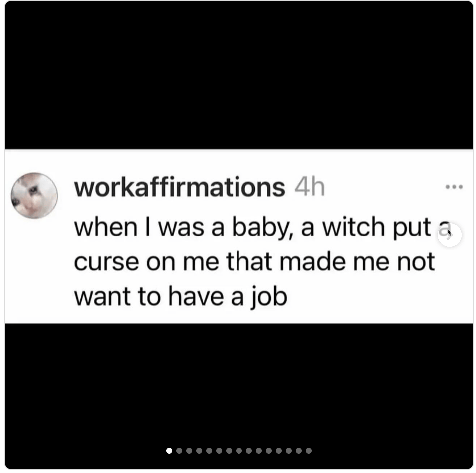Jump to the third carousel indicator dot
This screenshot has width=476, height=473.
pos(189,451)
